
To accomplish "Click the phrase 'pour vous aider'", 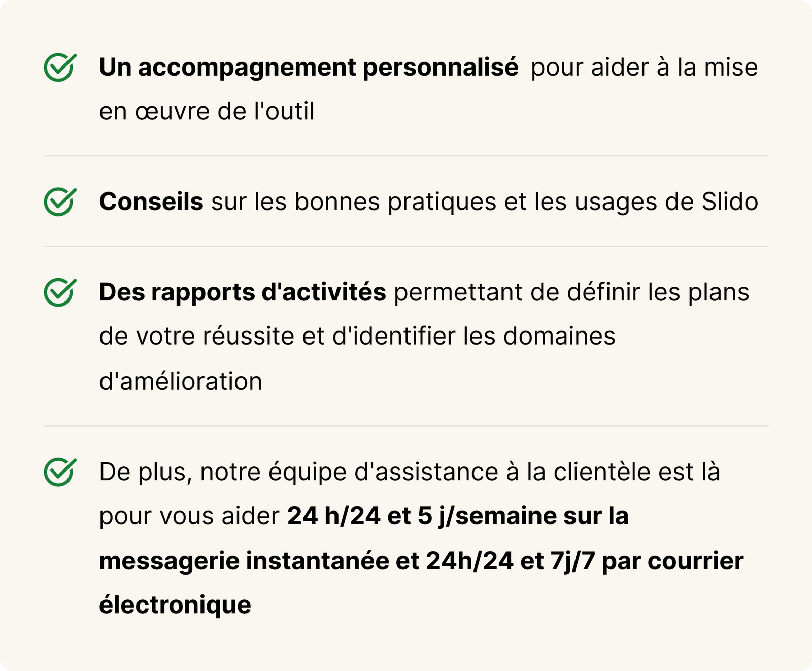I will 189,517.
